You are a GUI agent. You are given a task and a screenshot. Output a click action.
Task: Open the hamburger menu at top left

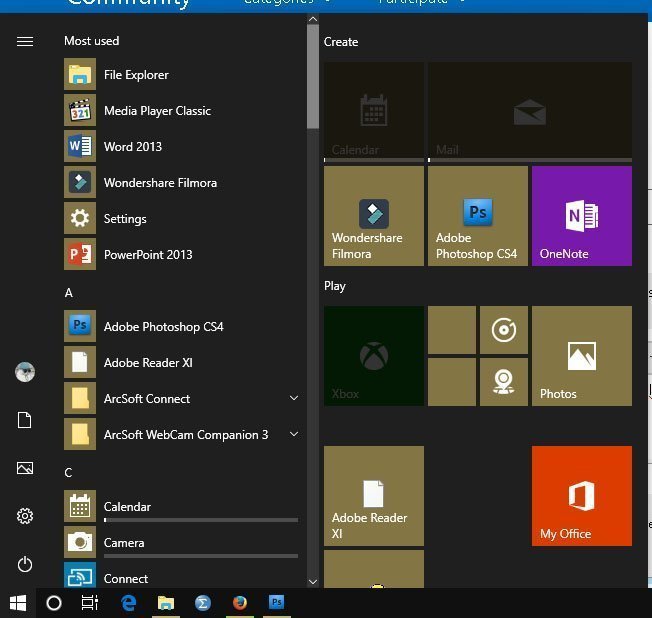coord(25,41)
